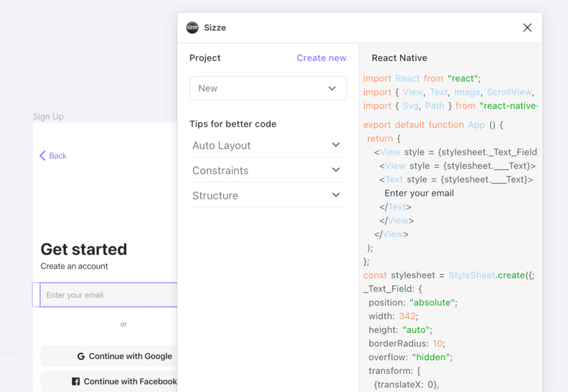Click the export default function App line

pos(433,125)
